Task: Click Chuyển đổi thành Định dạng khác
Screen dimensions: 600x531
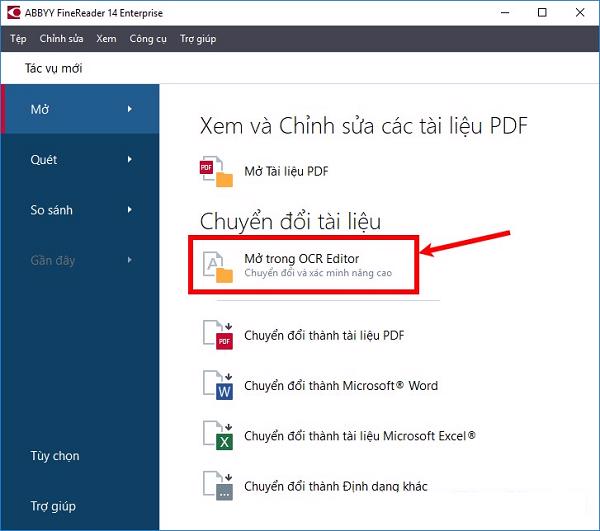Action: 336,486
